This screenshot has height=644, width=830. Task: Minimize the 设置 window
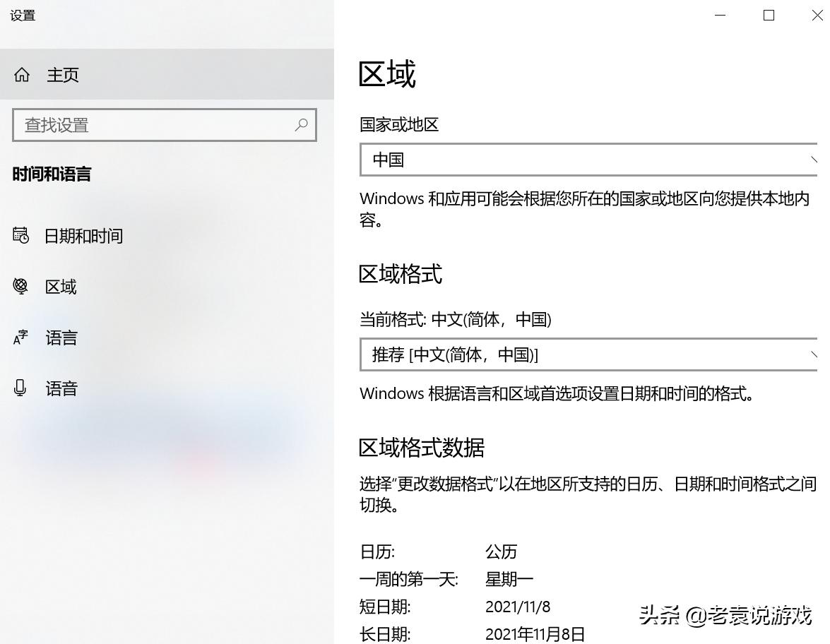pos(719,15)
